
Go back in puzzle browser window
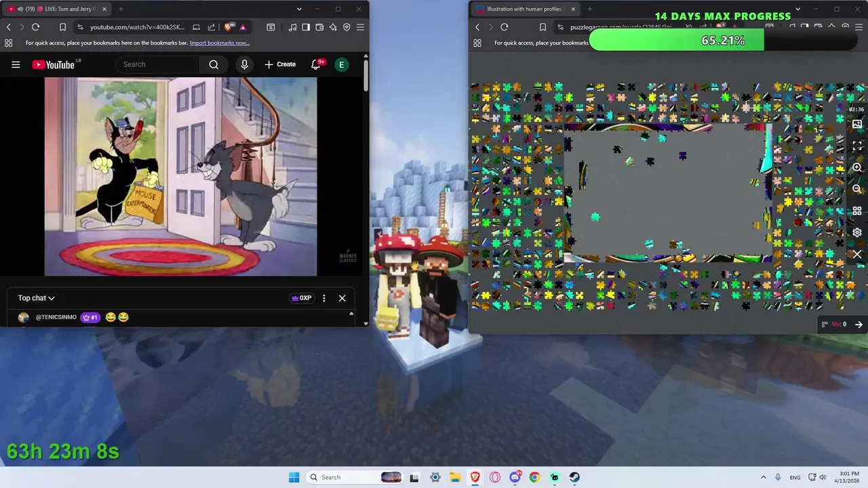477,27
